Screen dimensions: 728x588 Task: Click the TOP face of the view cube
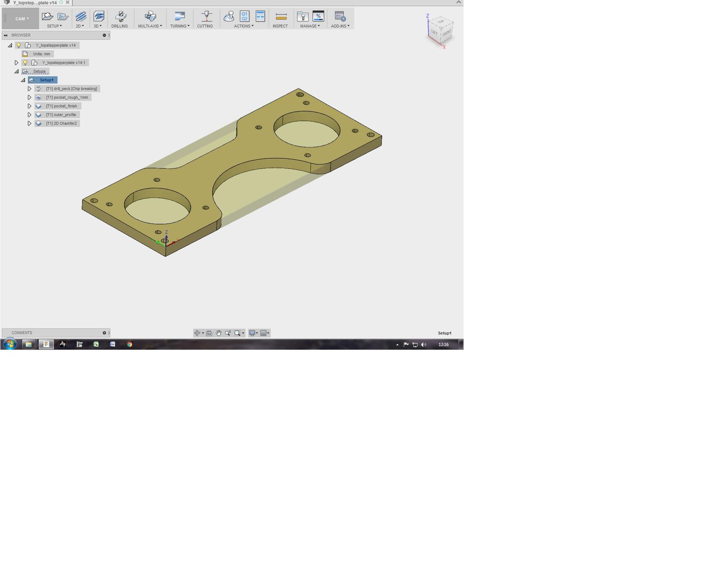click(441, 21)
